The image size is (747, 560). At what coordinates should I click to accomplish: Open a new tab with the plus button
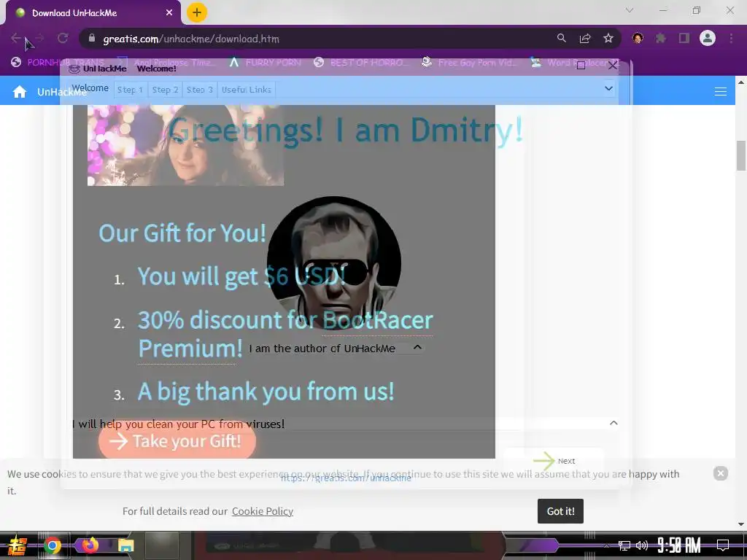click(197, 12)
